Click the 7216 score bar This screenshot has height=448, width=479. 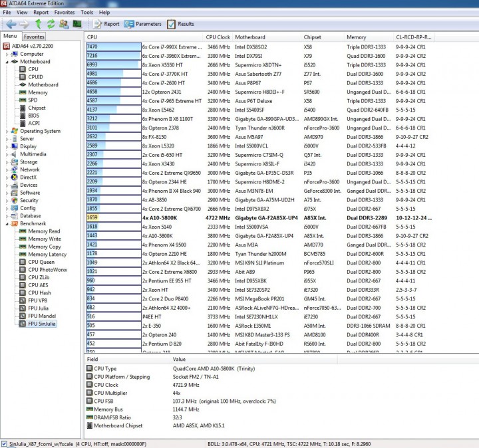point(113,56)
